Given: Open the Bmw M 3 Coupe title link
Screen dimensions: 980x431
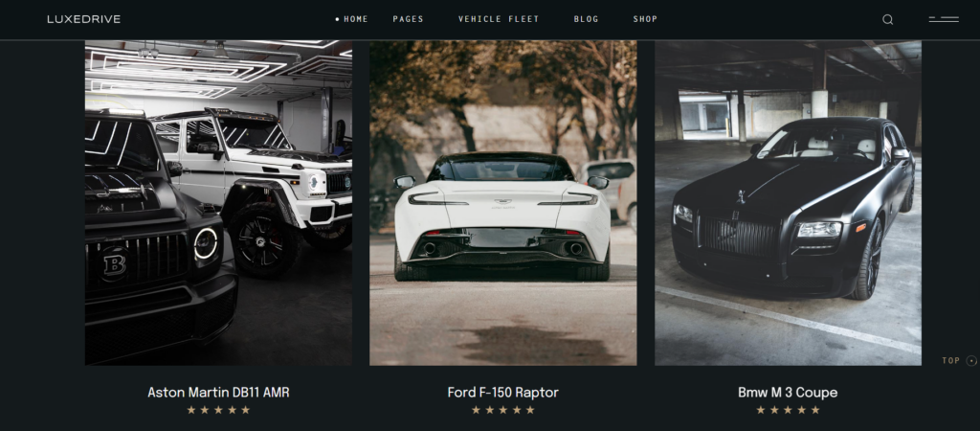Looking at the screenshot, I should tap(788, 393).
